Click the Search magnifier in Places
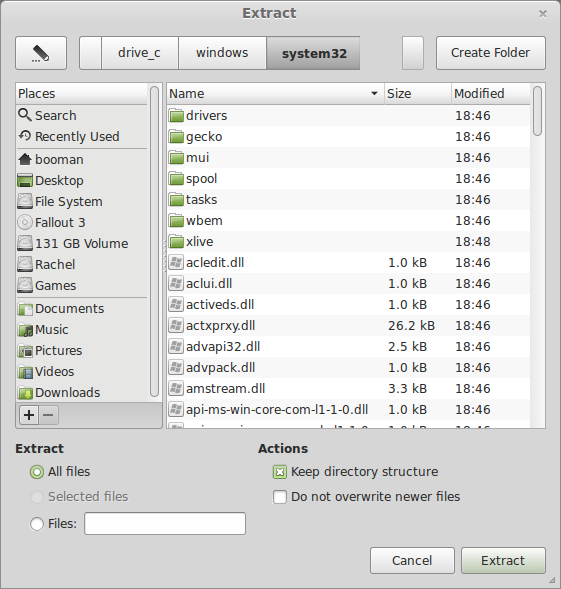 click(25, 115)
